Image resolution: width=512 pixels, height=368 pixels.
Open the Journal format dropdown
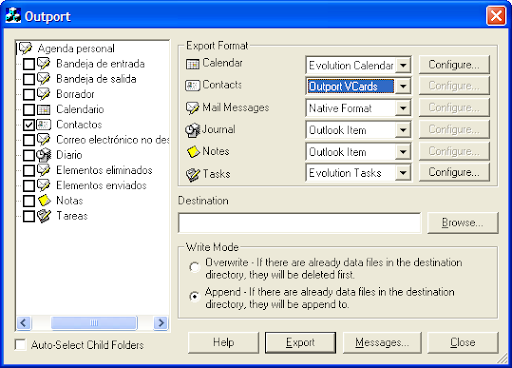point(403,130)
